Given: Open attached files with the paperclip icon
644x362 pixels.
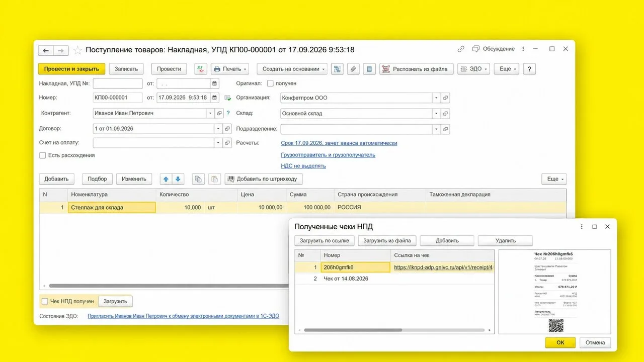Looking at the screenshot, I should coord(353,69).
